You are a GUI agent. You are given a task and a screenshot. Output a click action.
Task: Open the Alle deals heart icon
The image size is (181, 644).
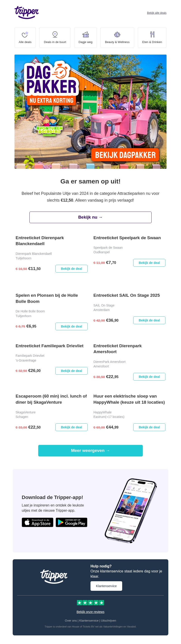[x=25, y=34]
